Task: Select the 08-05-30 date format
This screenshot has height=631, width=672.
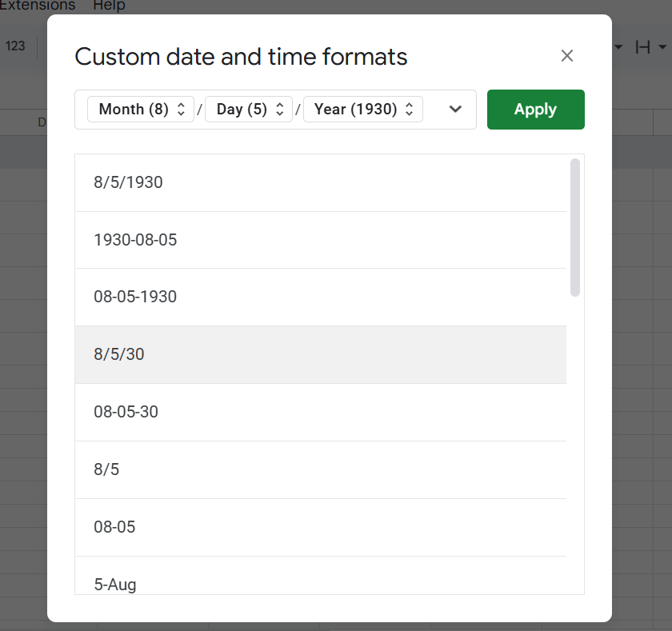Action: pyautogui.click(x=321, y=412)
